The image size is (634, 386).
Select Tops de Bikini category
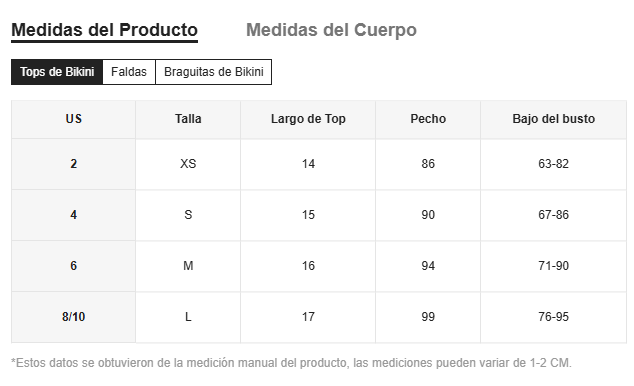pyautogui.click(x=57, y=72)
